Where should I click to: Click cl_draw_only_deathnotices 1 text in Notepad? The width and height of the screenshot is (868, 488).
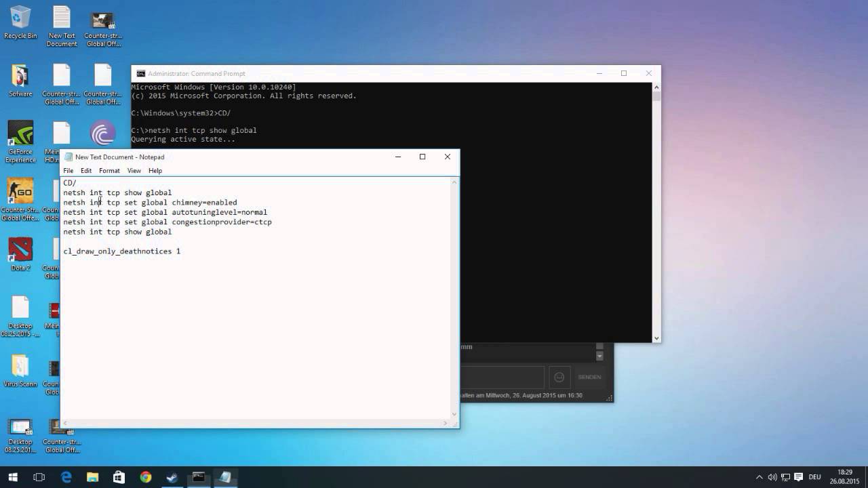122,251
